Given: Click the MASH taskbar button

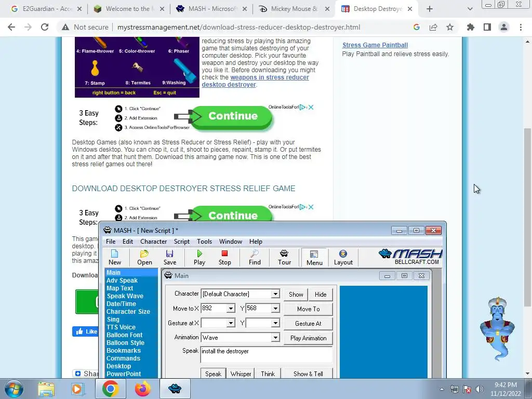Looking at the screenshot, I should point(175,389).
